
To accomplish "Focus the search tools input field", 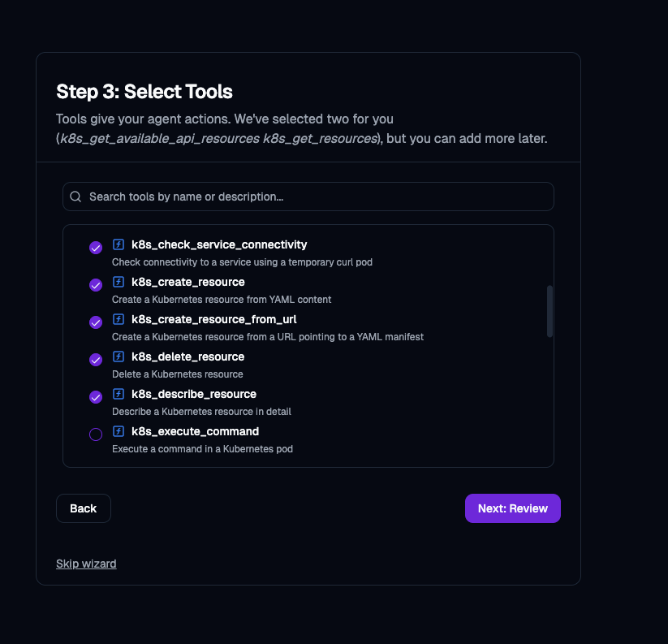I will coord(317,197).
